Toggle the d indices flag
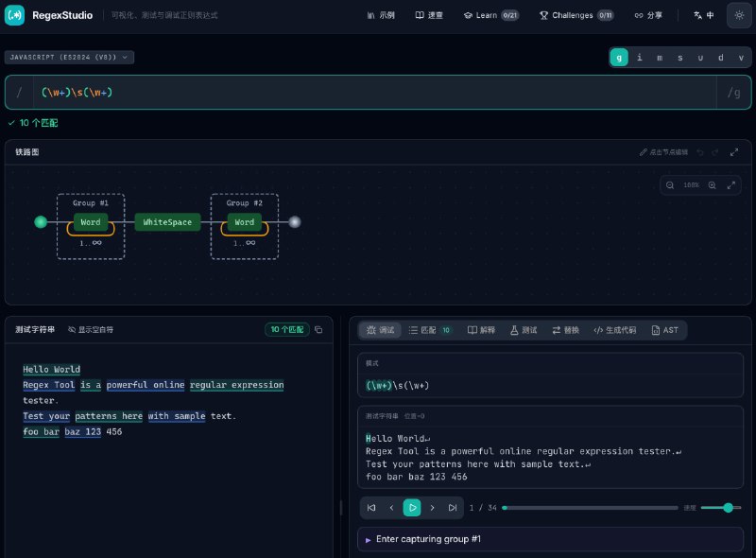 coord(720,58)
